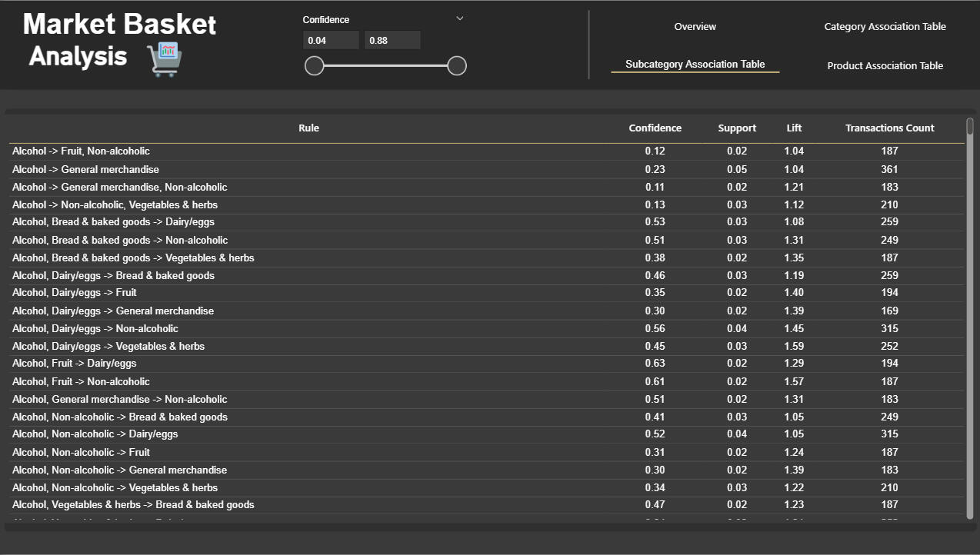Click the minimum confidence value field
This screenshot has width=980, height=555.
pyautogui.click(x=331, y=40)
